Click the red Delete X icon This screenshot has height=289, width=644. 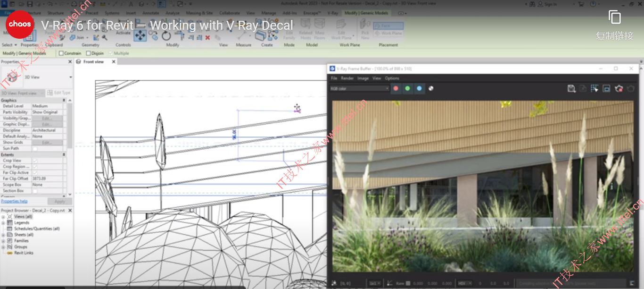[x=207, y=37]
